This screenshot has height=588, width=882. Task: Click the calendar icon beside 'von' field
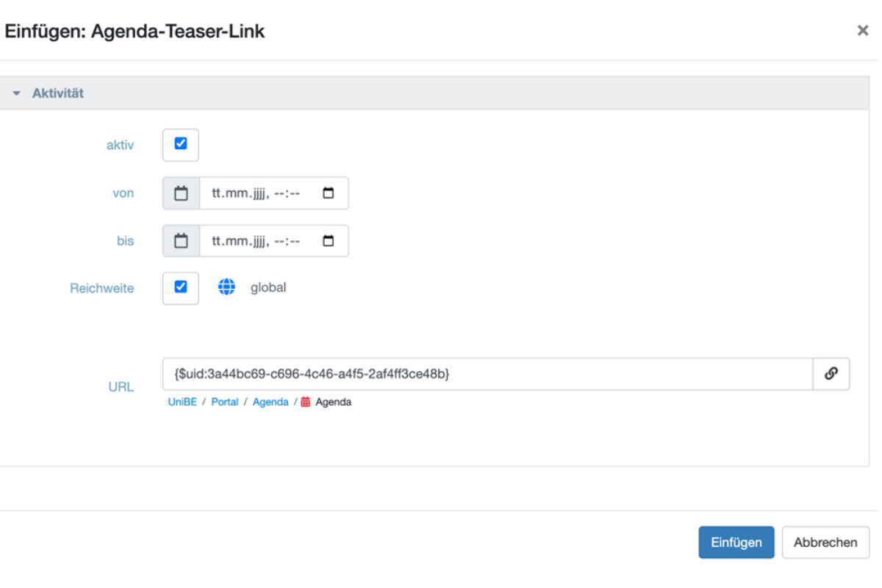(181, 193)
